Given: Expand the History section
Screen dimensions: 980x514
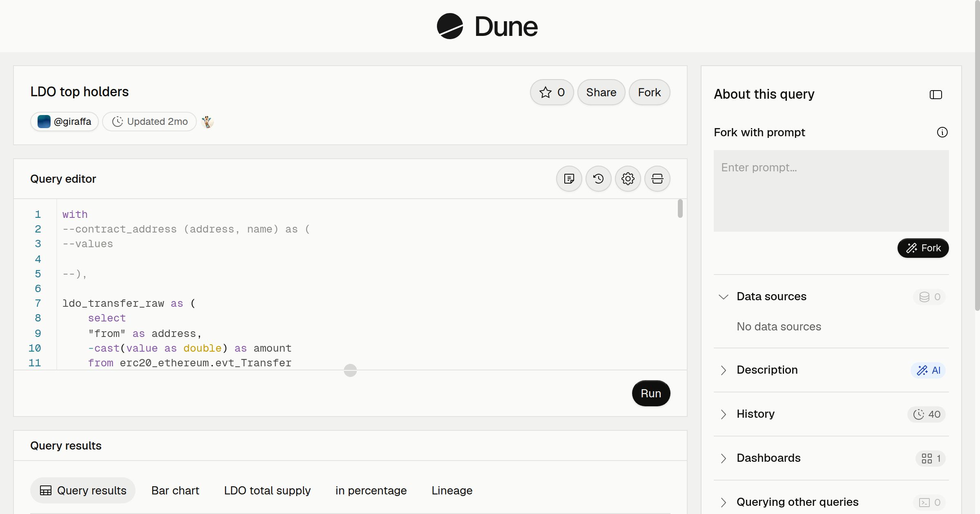Looking at the screenshot, I should tap(723, 414).
